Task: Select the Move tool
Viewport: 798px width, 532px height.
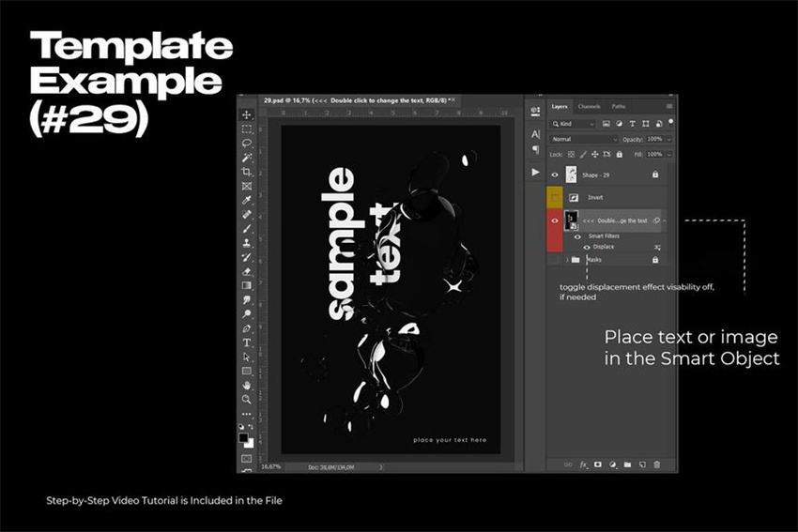Action: [247, 115]
